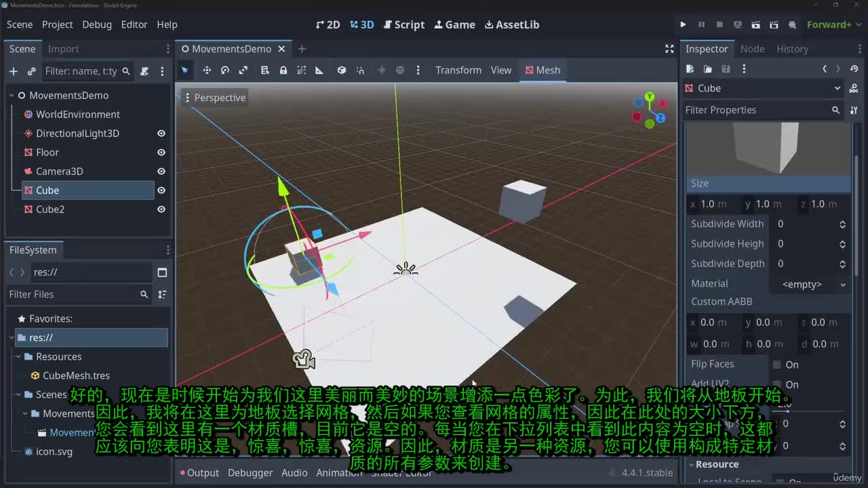This screenshot has height=488, width=868.
Task: Open the Forward+ renderer dropdown
Action: tap(829, 24)
